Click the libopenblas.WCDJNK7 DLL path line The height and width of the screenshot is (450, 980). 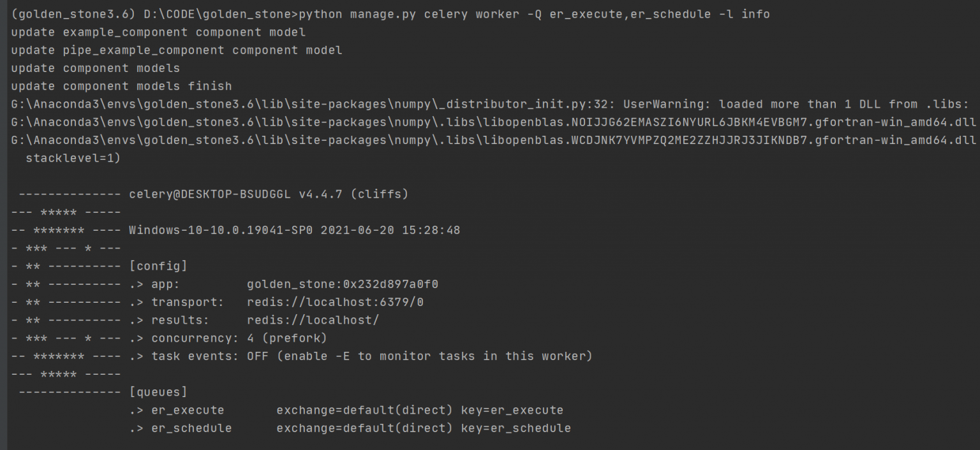(x=493, y=140)
